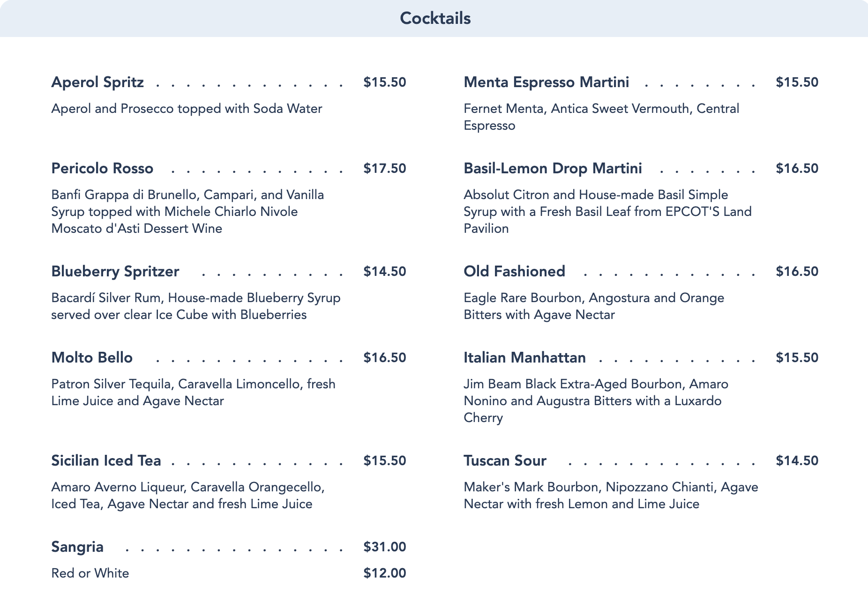Select the Aperol Spritz item name
The height and width of the screenshot is (593, 868).
tap(97, 82)
